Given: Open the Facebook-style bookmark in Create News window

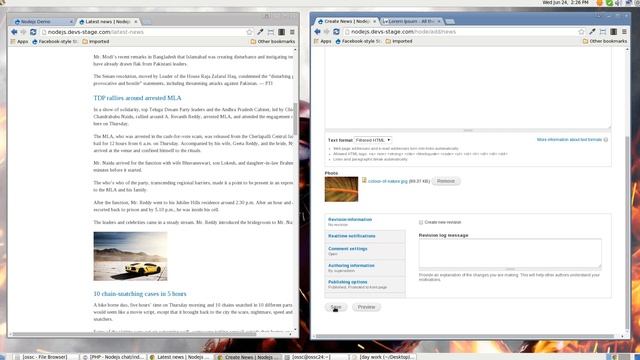Looking at the screenshot, I should tap(358, 41).
